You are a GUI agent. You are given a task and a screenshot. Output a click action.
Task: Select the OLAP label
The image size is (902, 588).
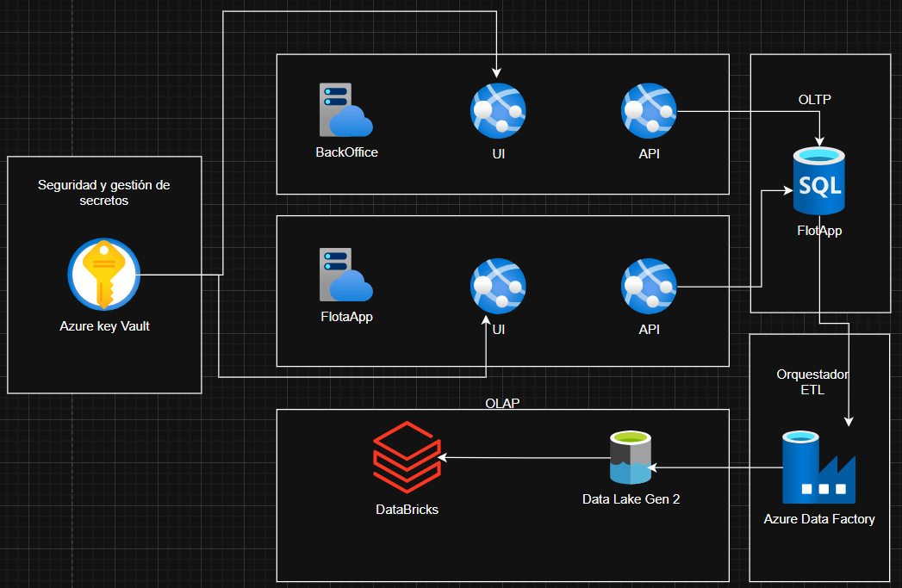(502, 402)
